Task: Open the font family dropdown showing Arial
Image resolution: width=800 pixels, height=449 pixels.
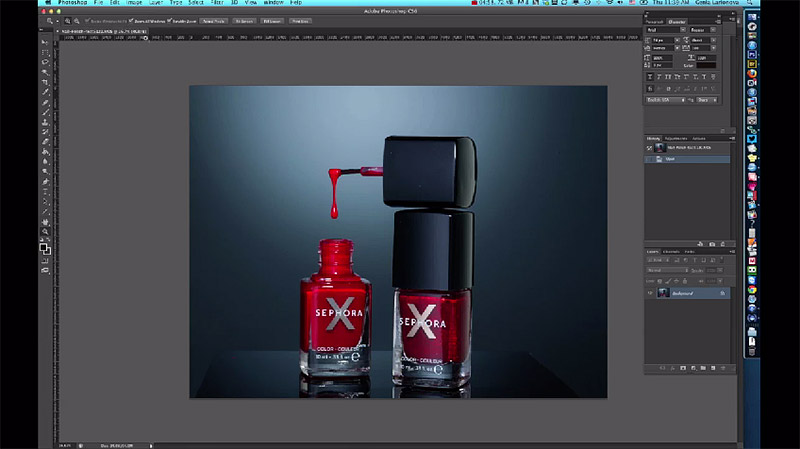Action: (683, 30)
